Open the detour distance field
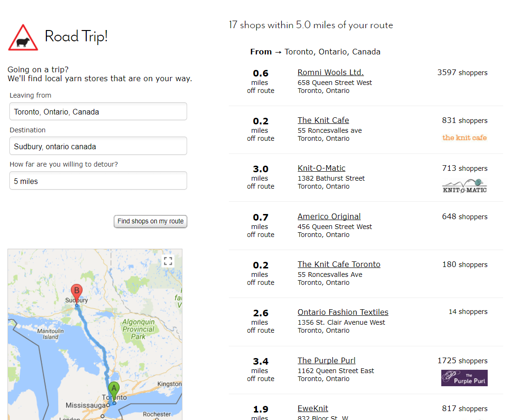Viewport: 521px width, 420px height. pos(98,181)
